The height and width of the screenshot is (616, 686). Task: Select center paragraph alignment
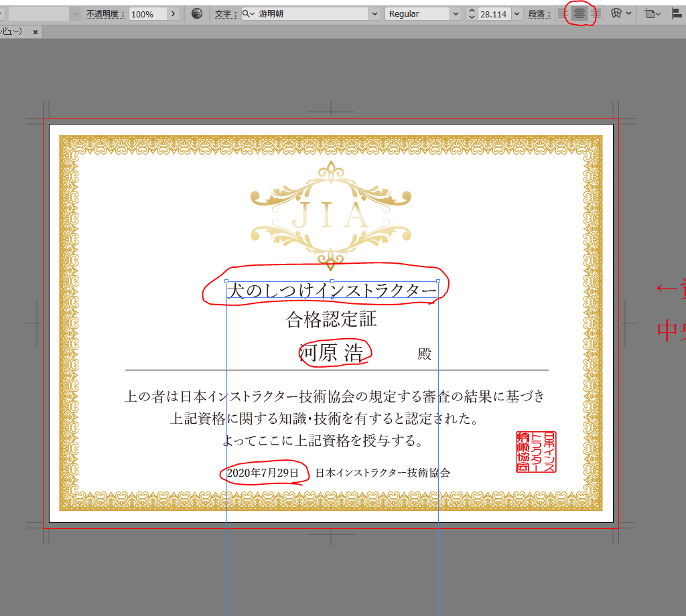(x=579, y=13)
